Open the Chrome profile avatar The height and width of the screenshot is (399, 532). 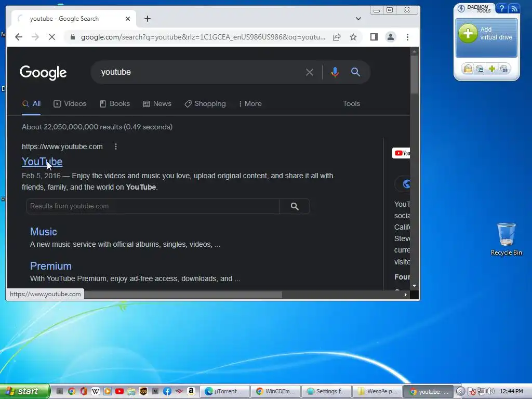[391, 37]
